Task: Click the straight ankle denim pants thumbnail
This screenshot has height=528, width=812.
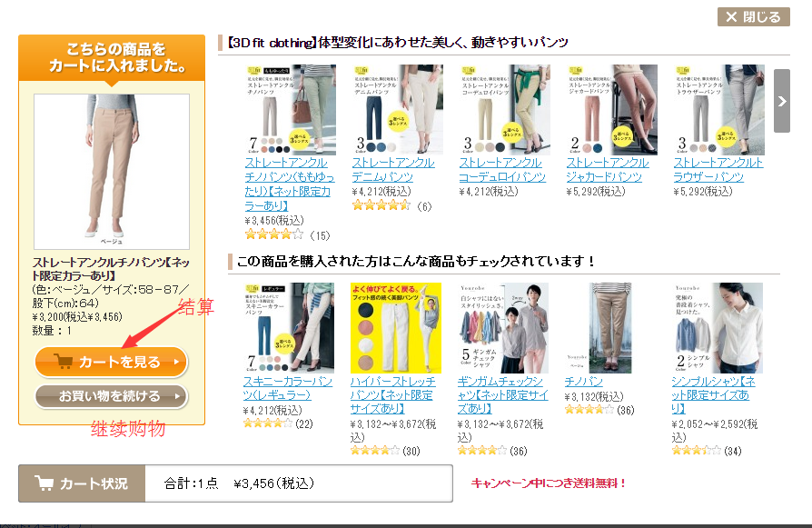Action: tap(397, 109)
